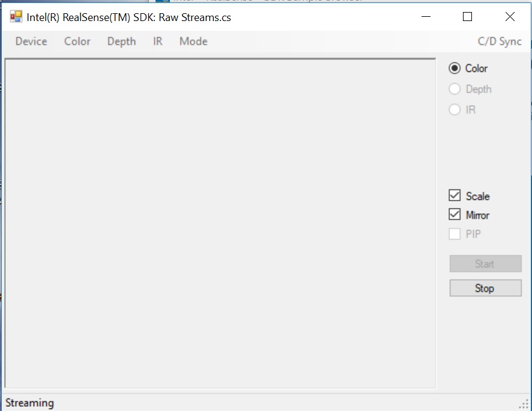Click the RealSense app icon in title bar
Image resolution: width=532 pixels, height=411 pixels.
pos(16,17)
